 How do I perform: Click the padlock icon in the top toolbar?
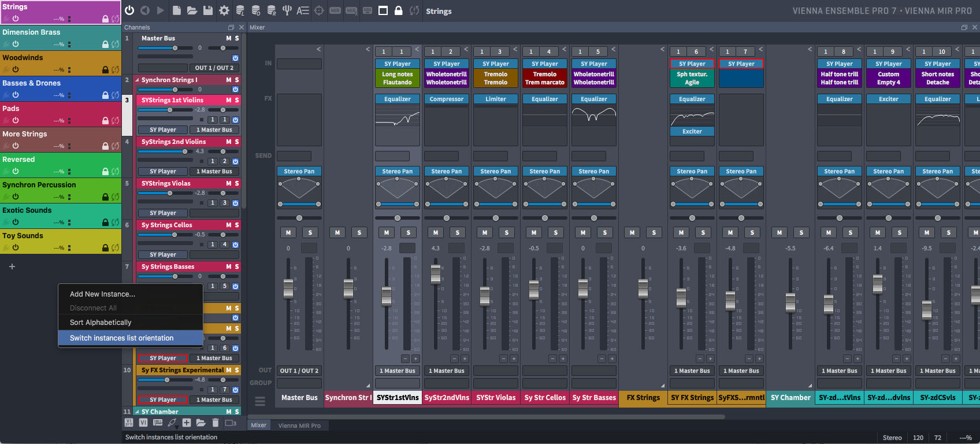coord(398,10)
